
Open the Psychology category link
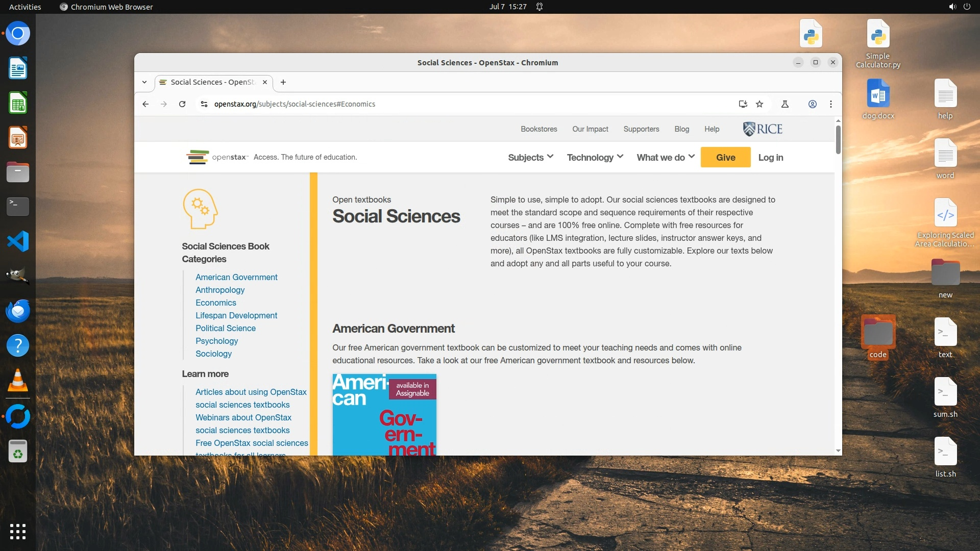tap(216, 341)
